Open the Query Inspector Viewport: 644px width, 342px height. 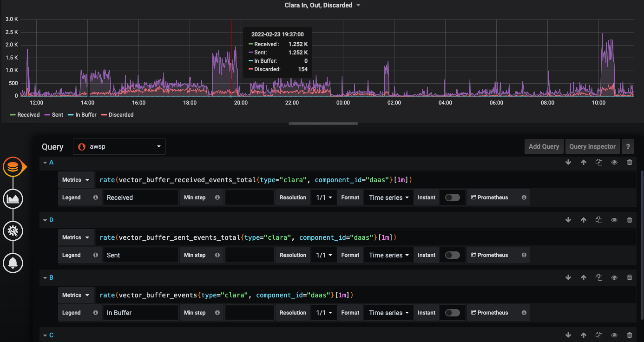tap(592, 146)
